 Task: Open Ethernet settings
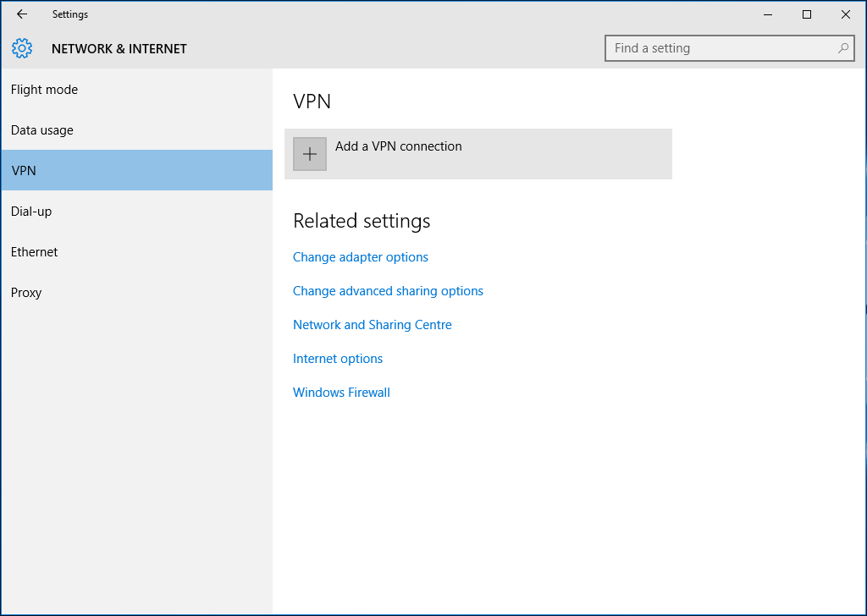pyautogui.click(x=34, y=251)
